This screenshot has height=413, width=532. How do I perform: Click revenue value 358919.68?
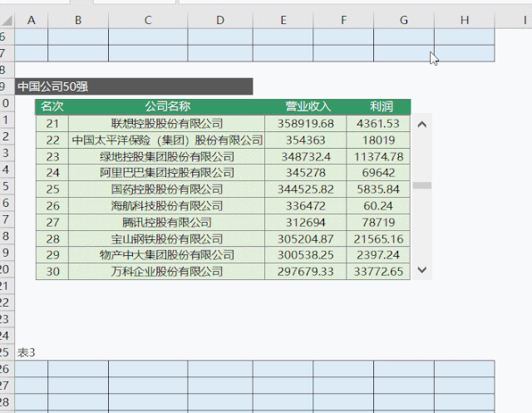pyautogui.click(x=306, y=124)
